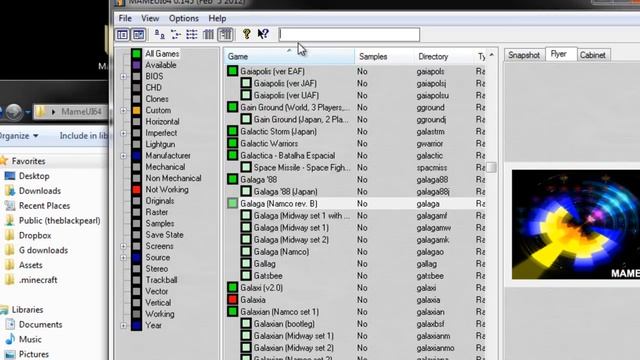This screenshot has height=360, width=640.
Task: Switch to small icons view
Action: [176, 35]
